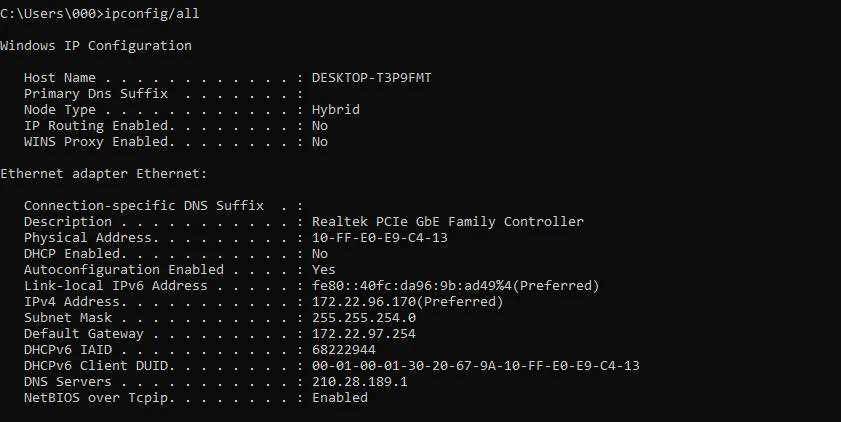Click the DHCPv6 IAID value 68222944
Viewport: 841px width, 422px height.
click(343, 350)
